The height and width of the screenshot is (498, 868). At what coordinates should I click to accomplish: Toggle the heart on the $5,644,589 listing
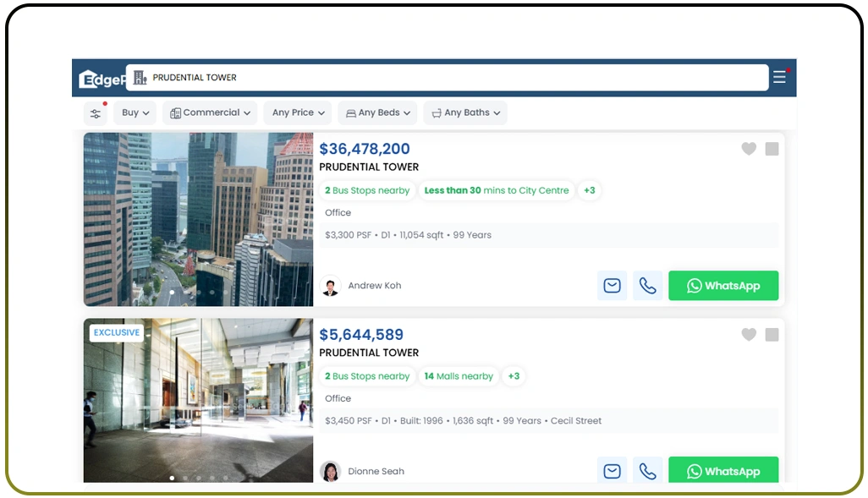click(x=749, y=335)
